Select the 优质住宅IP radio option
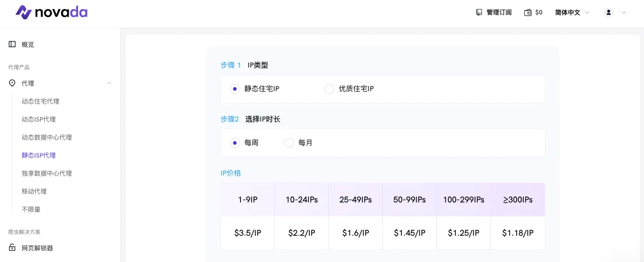The width and height of the screenshot is (644, 262). [329, 89]
